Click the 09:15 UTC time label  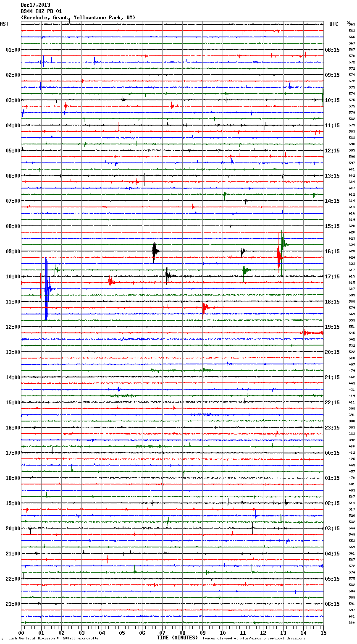point(332,75)
